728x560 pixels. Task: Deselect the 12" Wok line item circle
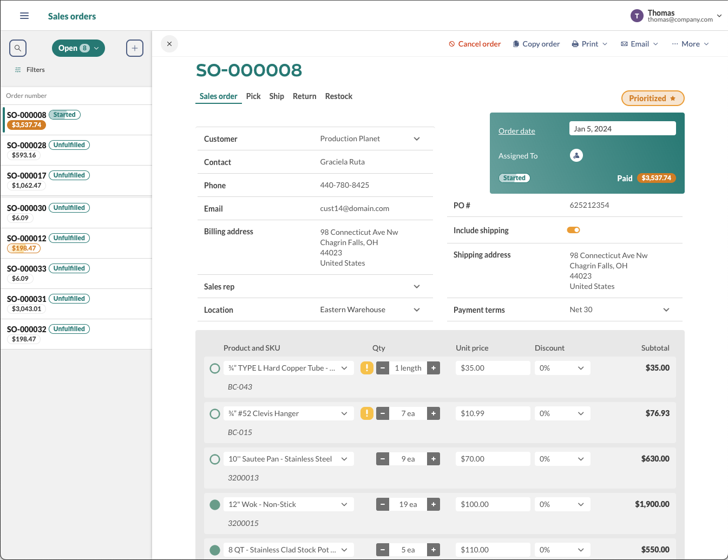215,505
